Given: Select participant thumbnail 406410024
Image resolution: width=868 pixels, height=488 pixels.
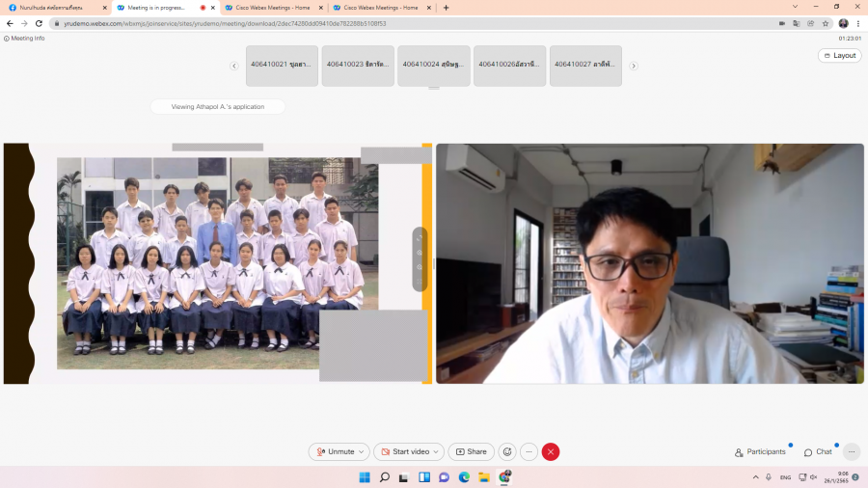Looking at the screenshot, I should (x=433, y=65).
